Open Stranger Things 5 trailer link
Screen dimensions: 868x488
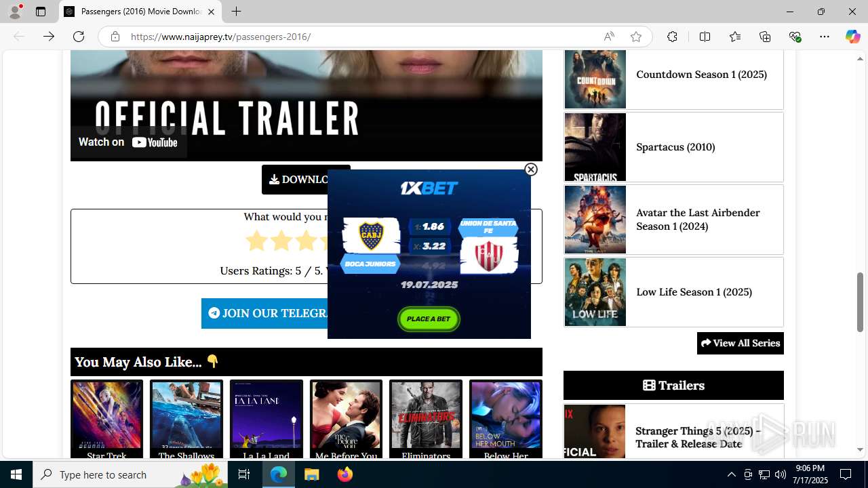[x=698, y=437]
